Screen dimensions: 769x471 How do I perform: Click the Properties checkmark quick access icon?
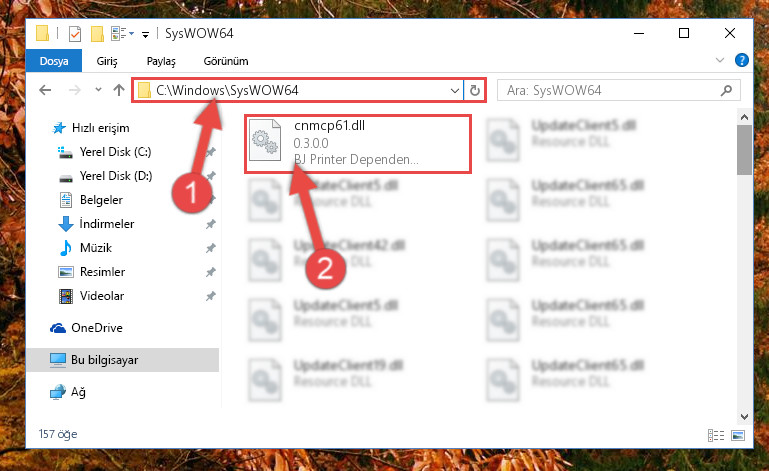click(x=75, y=34)
